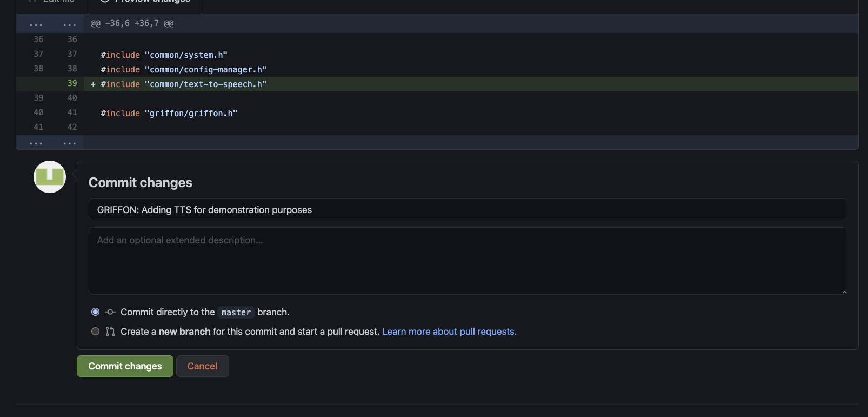868x417 pixels.
Task: Open "Learn more about pull requests" link
Action: click(449, 332)
